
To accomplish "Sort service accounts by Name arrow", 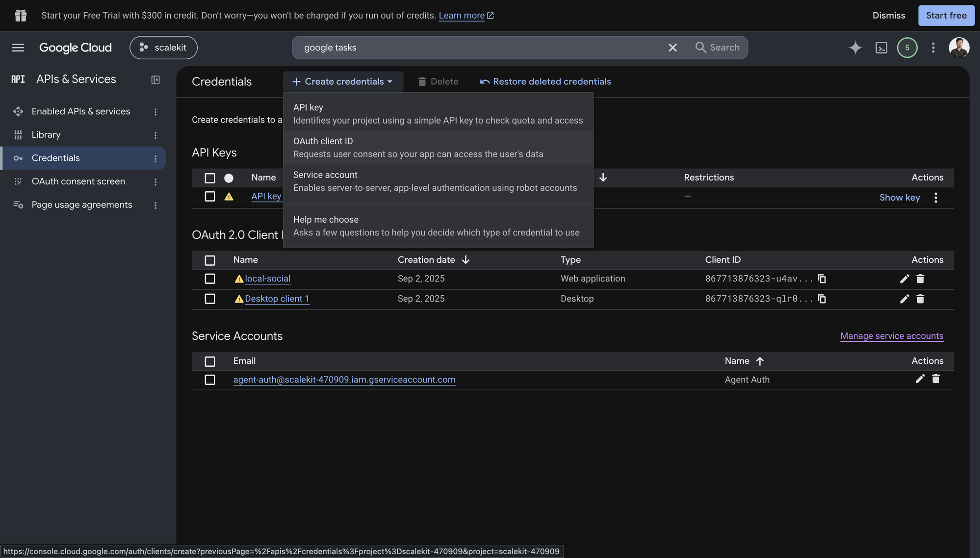I will pos(760,361).
